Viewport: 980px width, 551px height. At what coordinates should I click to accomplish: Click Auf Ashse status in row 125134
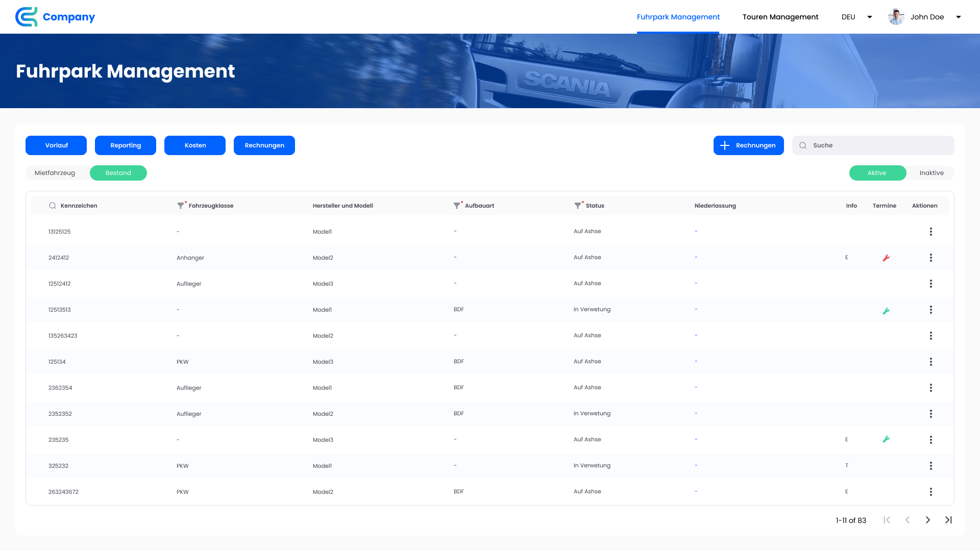[x=587, y=361]
